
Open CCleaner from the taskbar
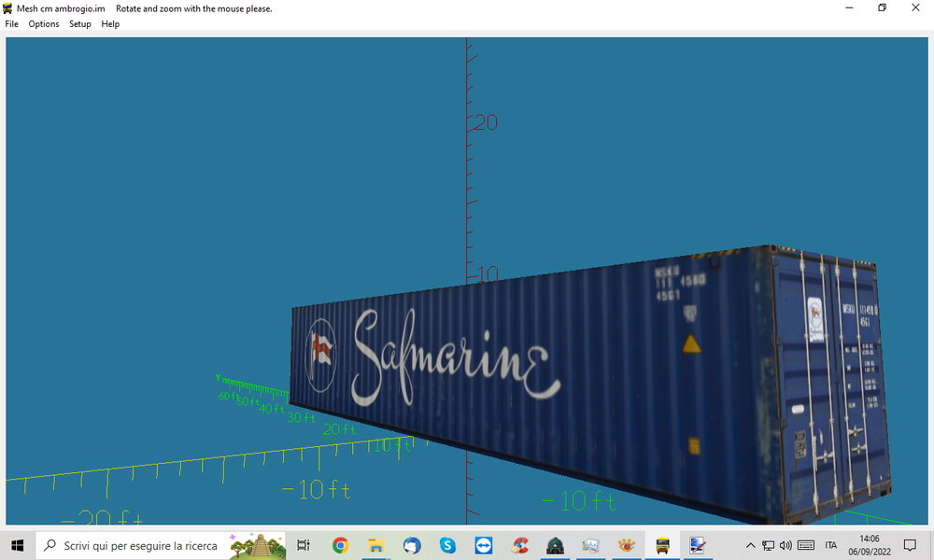coord(519,545)
